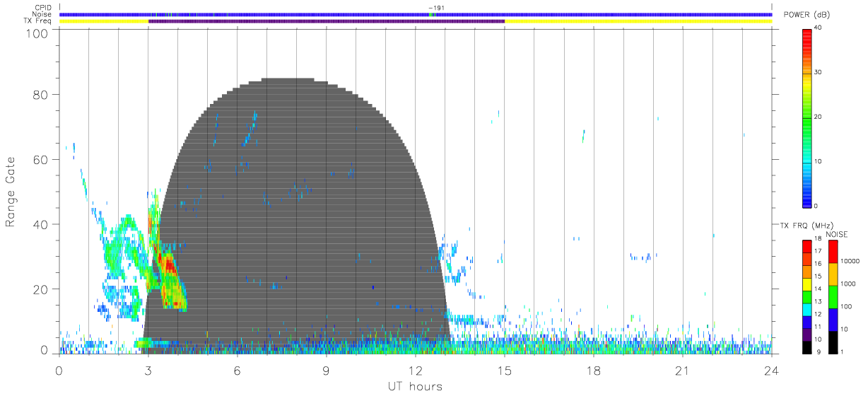Click the 100 tick on the Range Gate axis

(x=37, y=33)
